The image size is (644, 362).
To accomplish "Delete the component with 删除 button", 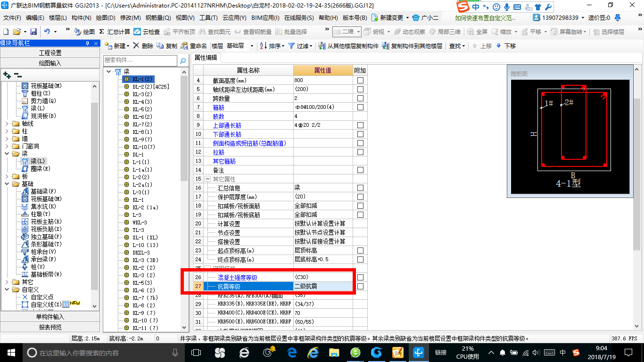I will click(x=143, y=46).
